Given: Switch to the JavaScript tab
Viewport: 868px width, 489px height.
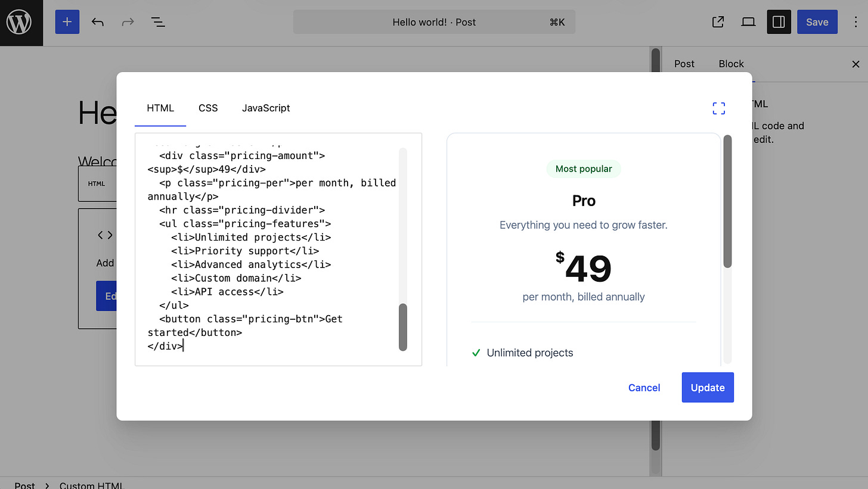Looking at the screenshot, I should point(266,108).
